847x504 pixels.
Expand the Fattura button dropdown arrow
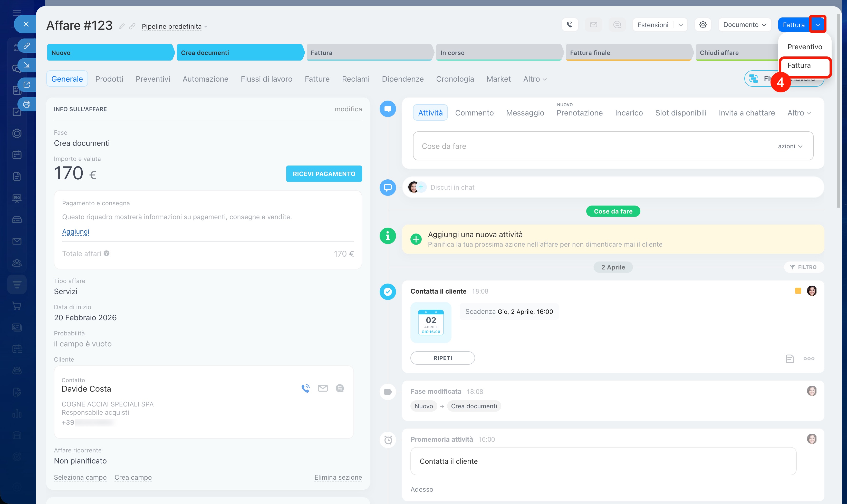tap(817, 24)
